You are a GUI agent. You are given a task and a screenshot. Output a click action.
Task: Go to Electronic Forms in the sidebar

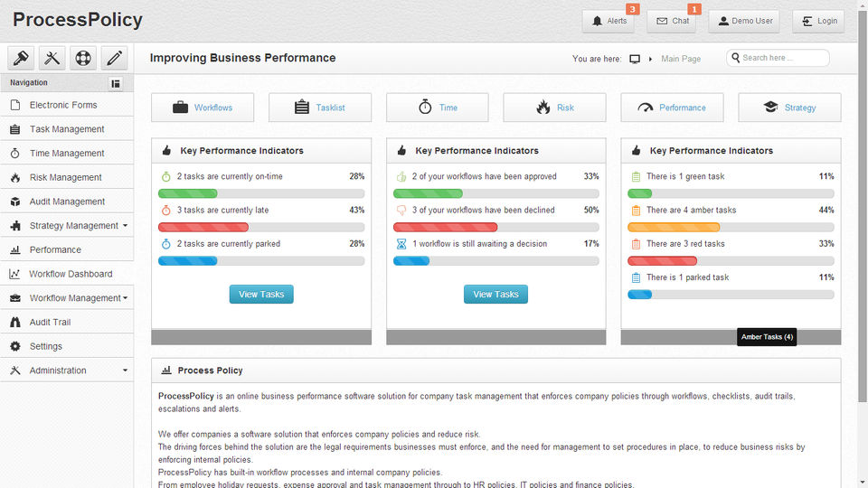click(62, 105)
